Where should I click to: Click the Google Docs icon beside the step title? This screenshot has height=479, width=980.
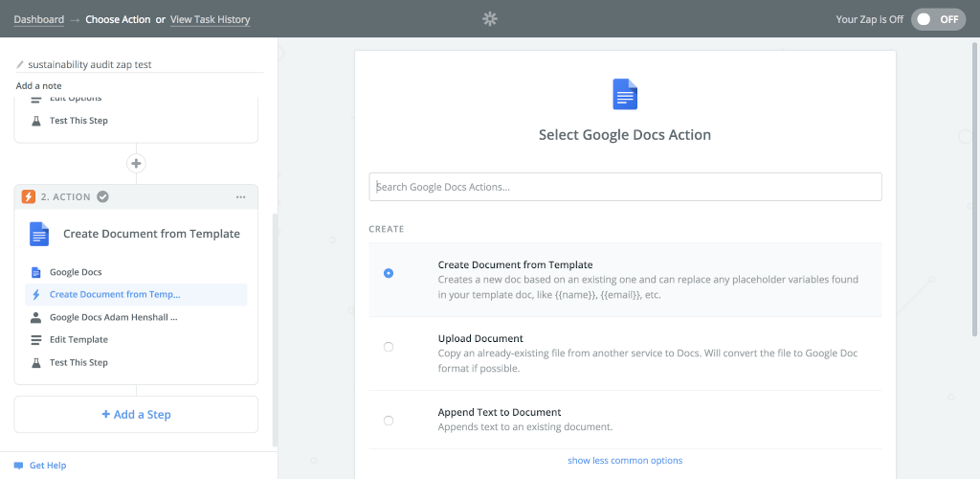[39, 234]
